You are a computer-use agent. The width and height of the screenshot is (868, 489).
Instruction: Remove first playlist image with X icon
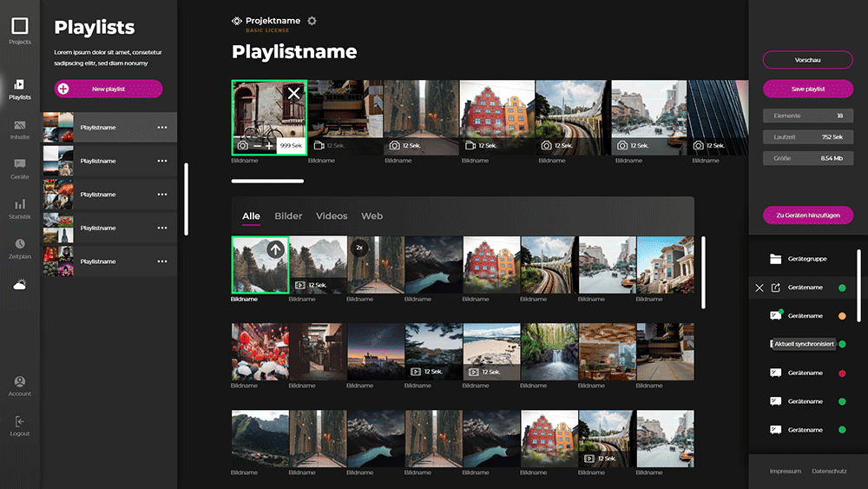click(293, 93)
